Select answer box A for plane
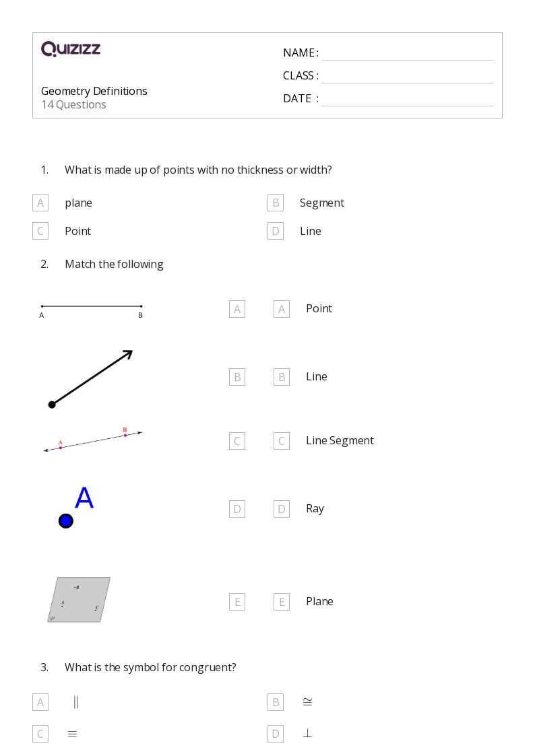The image size is (535, 756). (x=40, y=203)
